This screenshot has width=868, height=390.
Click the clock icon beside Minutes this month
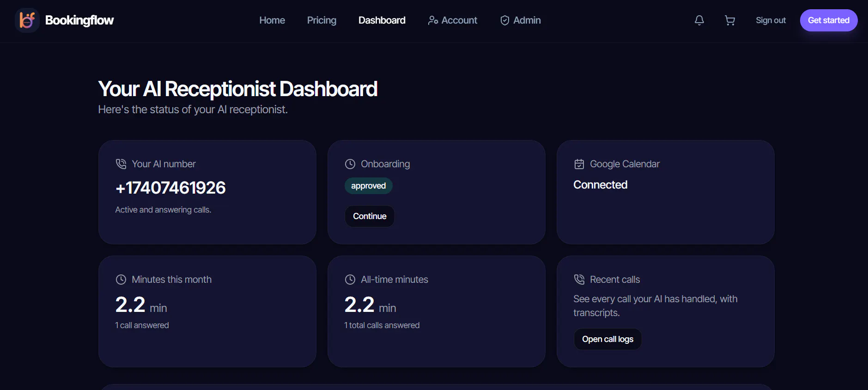click(121, 280)
